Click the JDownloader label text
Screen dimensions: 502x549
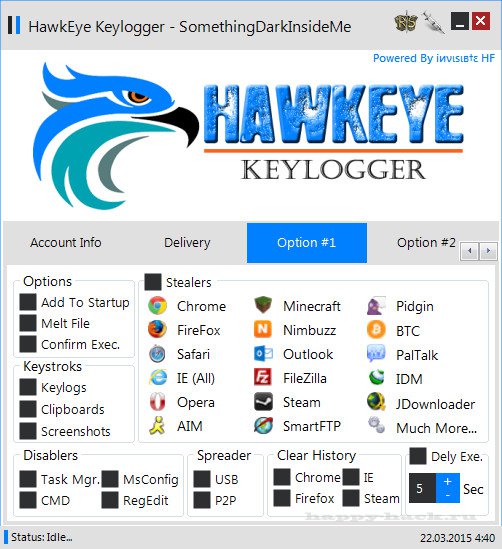coord(435,404)
